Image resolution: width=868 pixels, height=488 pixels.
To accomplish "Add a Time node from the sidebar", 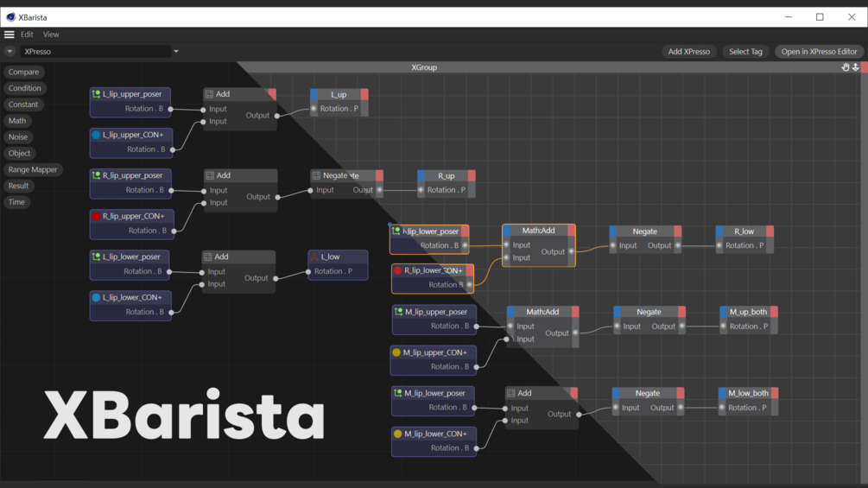I will coord(16,202).
